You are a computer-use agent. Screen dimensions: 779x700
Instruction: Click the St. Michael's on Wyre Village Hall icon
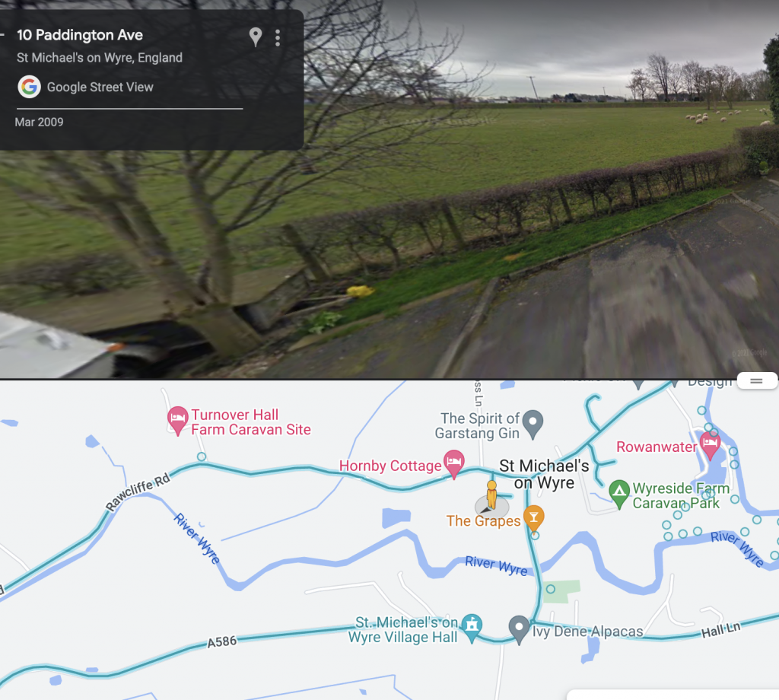(472, 628)
